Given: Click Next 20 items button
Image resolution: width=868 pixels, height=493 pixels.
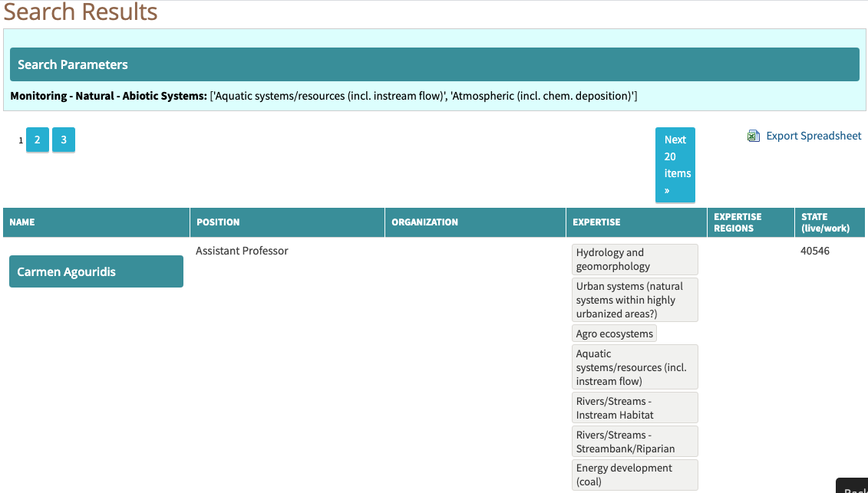Looking at the screenshot, I should coord(675,165).
